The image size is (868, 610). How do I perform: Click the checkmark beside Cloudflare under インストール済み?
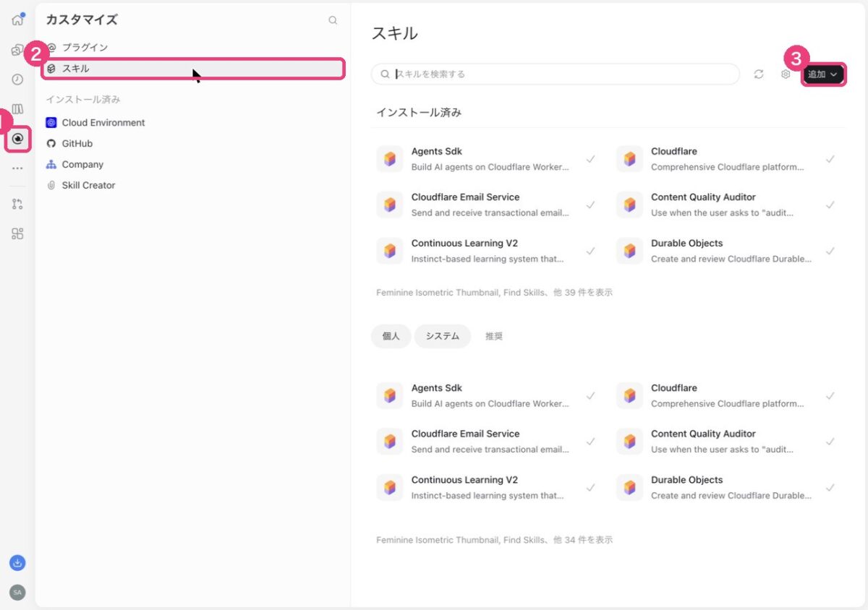click(830, 159)
